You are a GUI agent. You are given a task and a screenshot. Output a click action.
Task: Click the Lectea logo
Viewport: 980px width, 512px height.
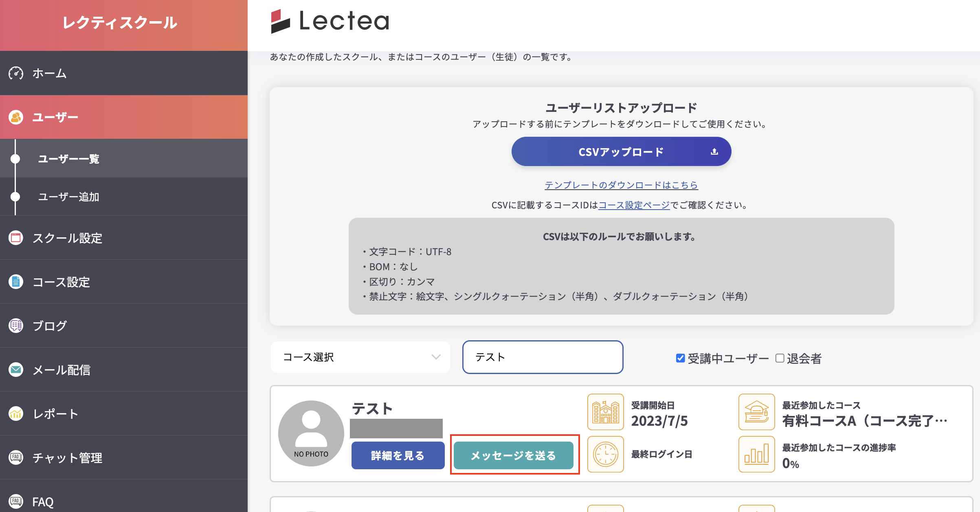click(330, 21)
